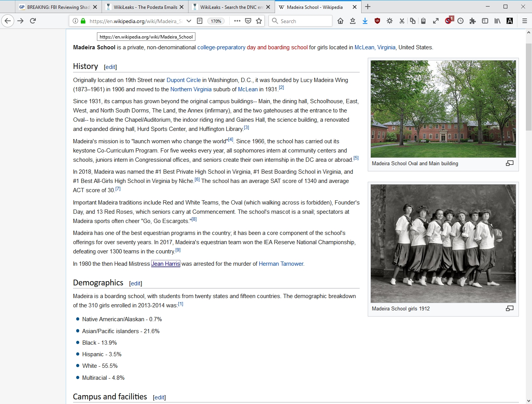
Task: Open a new browser tab
Action: point(368,7)
